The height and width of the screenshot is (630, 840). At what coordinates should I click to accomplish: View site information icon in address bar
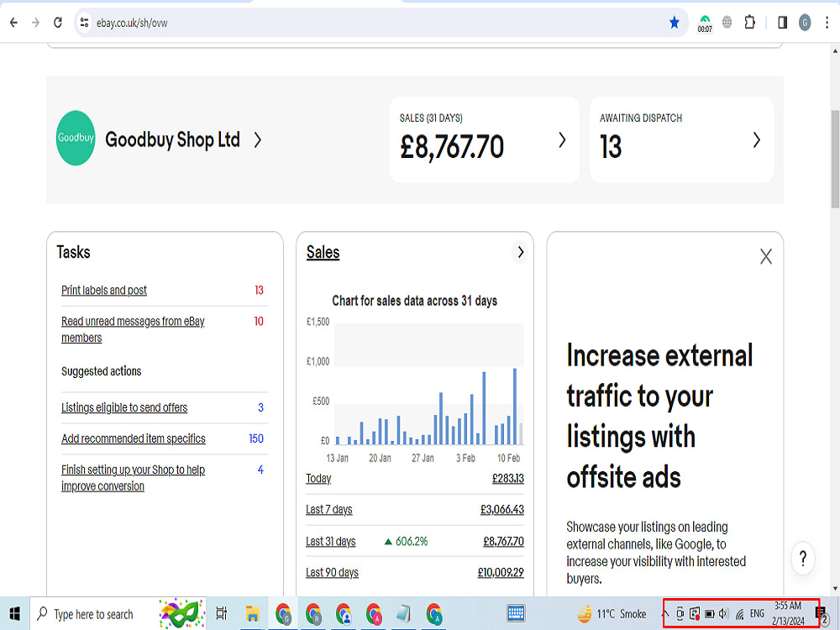pos(85,23)
